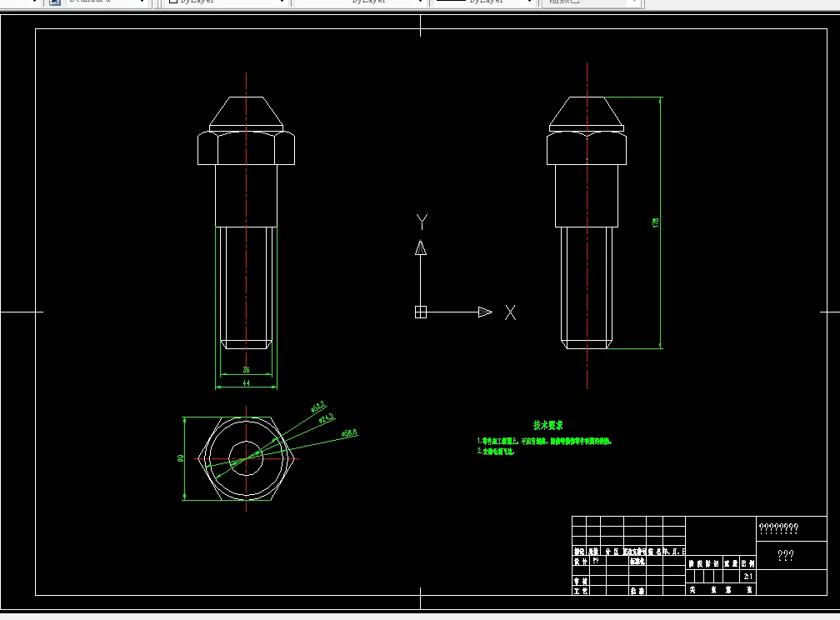Click the UCS Y axis arrowhead

421,247
